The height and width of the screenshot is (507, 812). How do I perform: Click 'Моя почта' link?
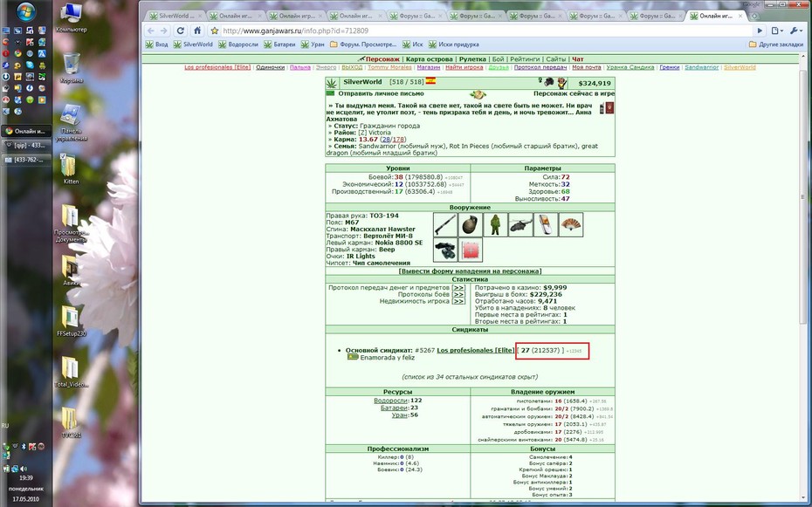[587, 67]
